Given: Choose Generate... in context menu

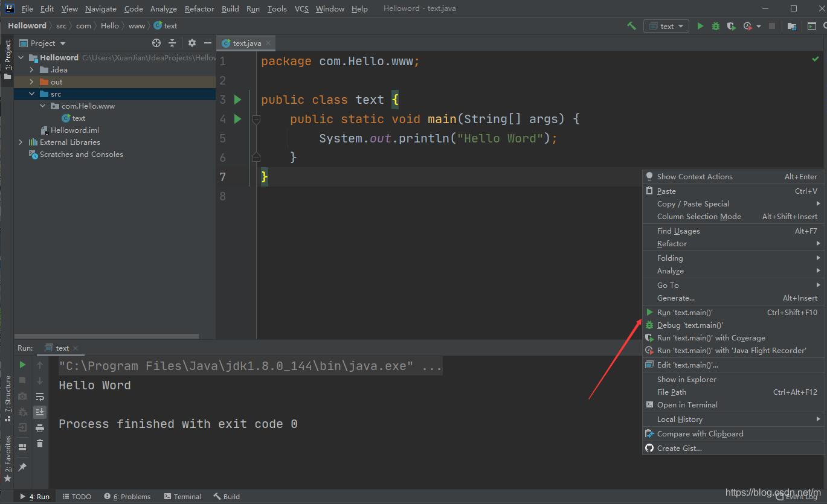Looking at the screenshot, I should coord(733,298).
